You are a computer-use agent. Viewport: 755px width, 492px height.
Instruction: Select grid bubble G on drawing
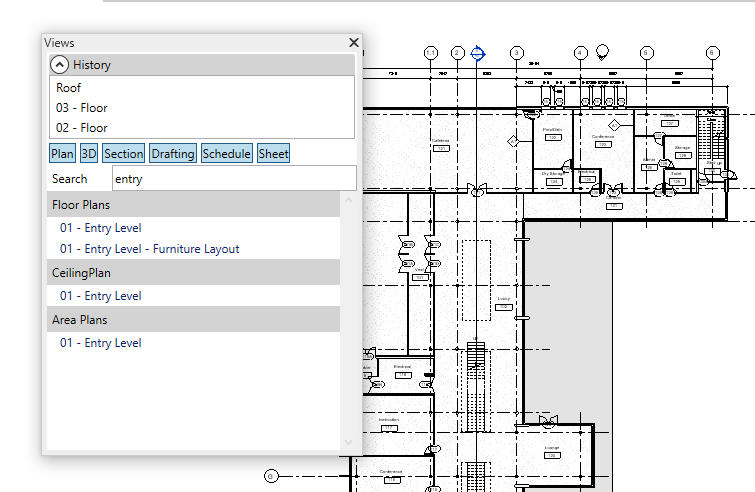pos(271,476)
